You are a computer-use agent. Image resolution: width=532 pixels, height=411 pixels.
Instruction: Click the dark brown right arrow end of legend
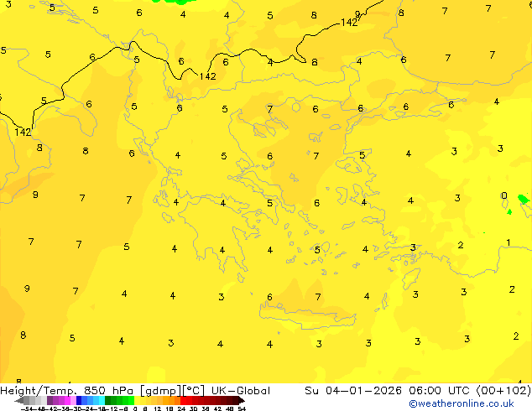(241, 401)
